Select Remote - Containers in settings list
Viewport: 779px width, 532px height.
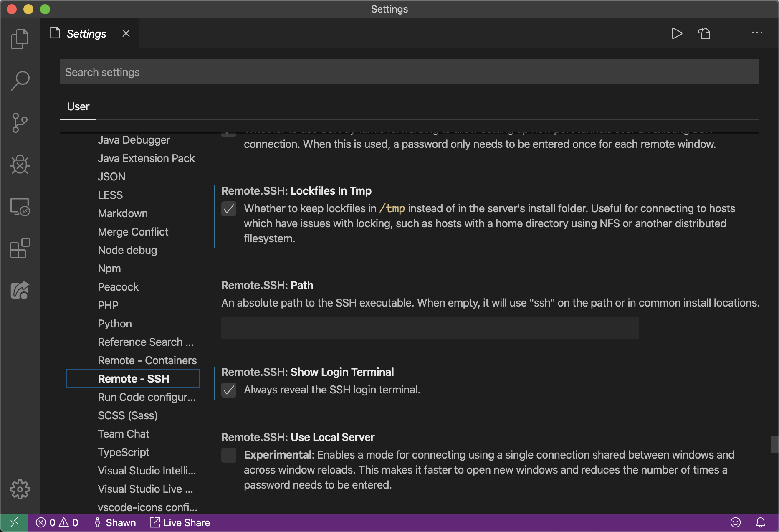[147, 360]
